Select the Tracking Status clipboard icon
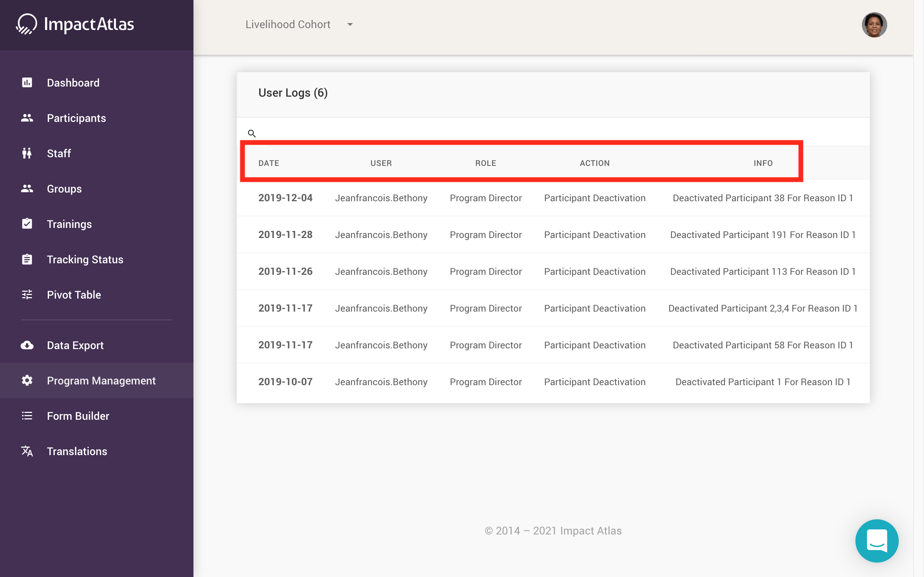 click(27, 259)
